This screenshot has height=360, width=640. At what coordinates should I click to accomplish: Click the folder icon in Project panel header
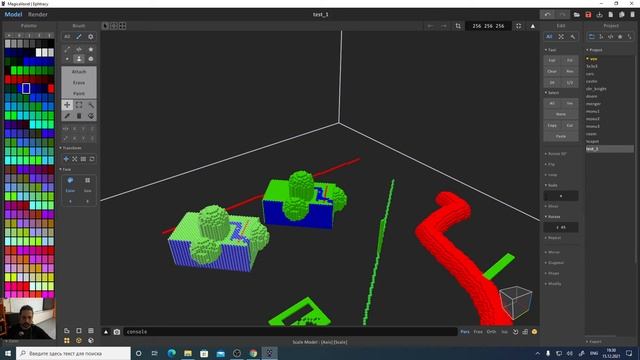click(591, 37)
